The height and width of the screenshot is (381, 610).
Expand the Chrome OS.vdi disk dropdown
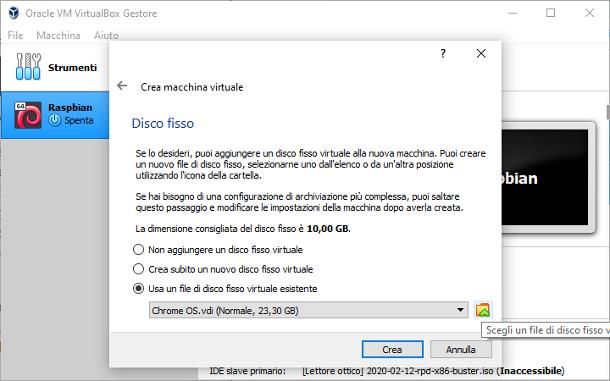(309, 310)
